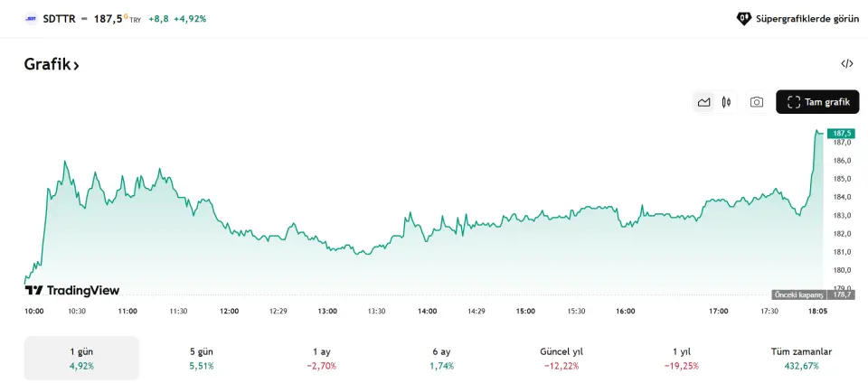Show the 6 ay performance range
This screenshot has height=383, width=868.
pos(441,358)
